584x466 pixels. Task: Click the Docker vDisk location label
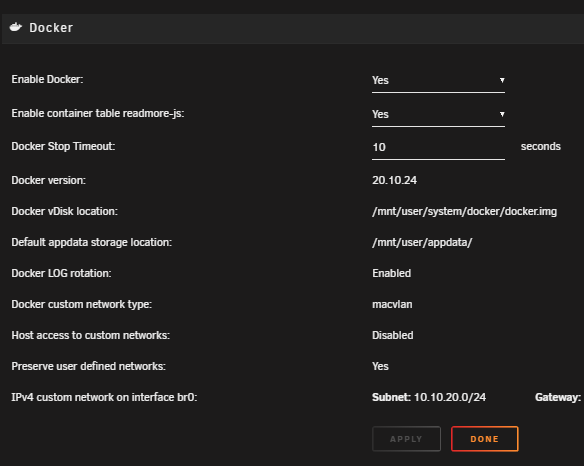(x=64, y=212)
